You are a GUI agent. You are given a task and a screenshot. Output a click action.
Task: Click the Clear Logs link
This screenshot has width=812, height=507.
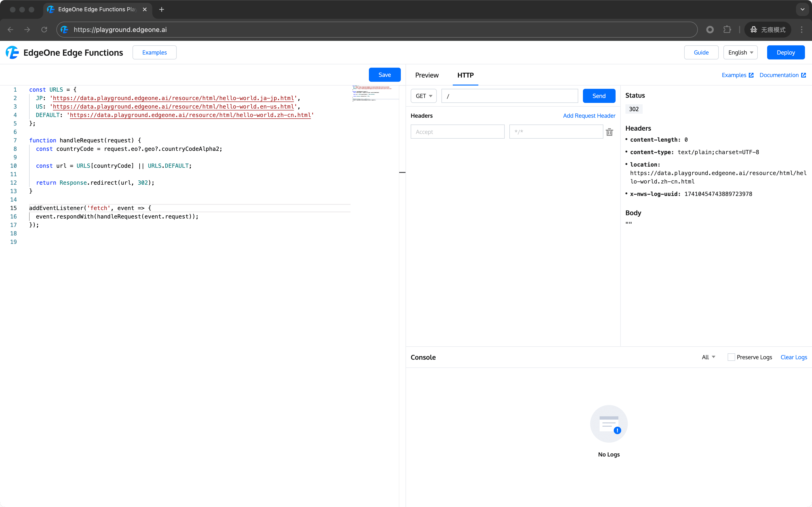794,357
